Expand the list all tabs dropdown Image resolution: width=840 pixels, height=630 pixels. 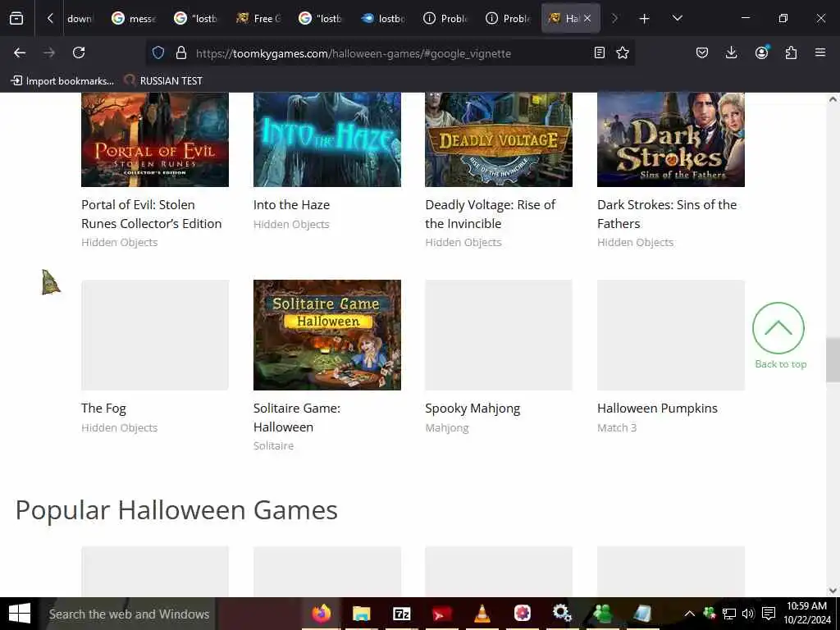click(677, 19)
